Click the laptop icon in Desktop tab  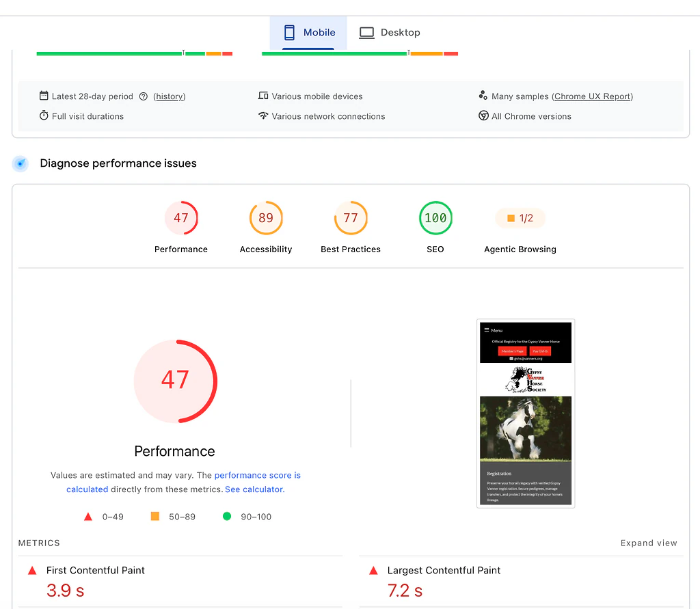coord(366,33)
